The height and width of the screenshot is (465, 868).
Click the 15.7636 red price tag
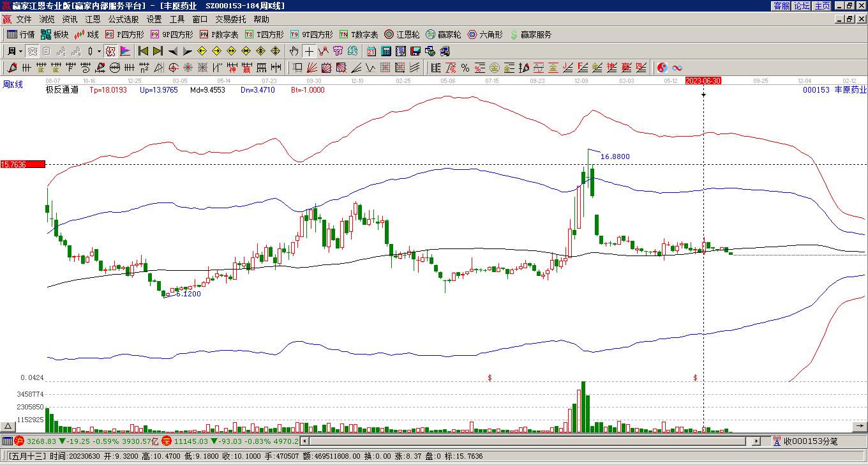[x=23, y=164]
